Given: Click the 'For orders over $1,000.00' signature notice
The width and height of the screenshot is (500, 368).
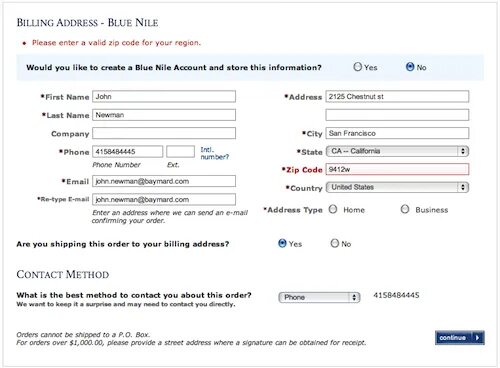Looking at the screenshot, I should 191,343.
